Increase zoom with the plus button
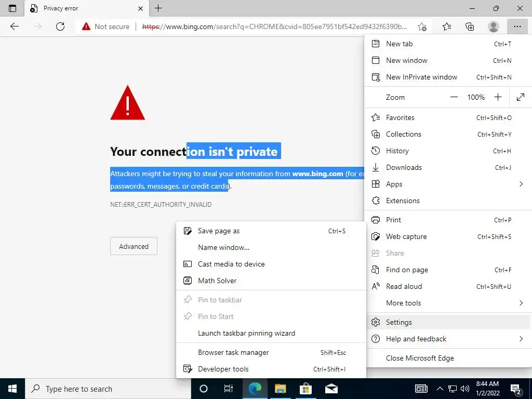Screen dimensions: 532x399 (498, 97)
